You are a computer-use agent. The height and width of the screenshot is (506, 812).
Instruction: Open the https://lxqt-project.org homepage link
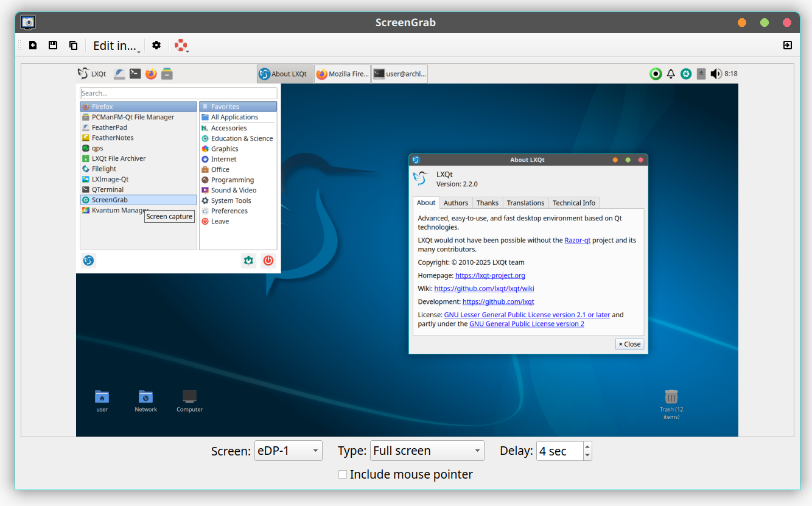coord(490,275)
